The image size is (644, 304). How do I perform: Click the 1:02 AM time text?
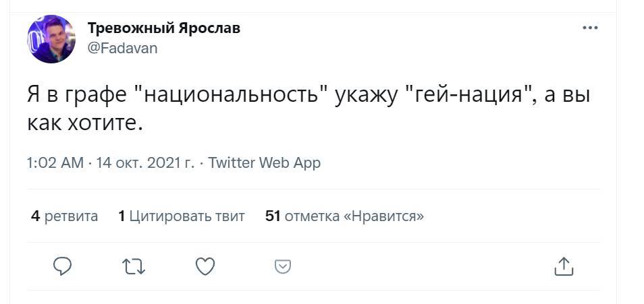pyautogui.click(x=55, y=163)
